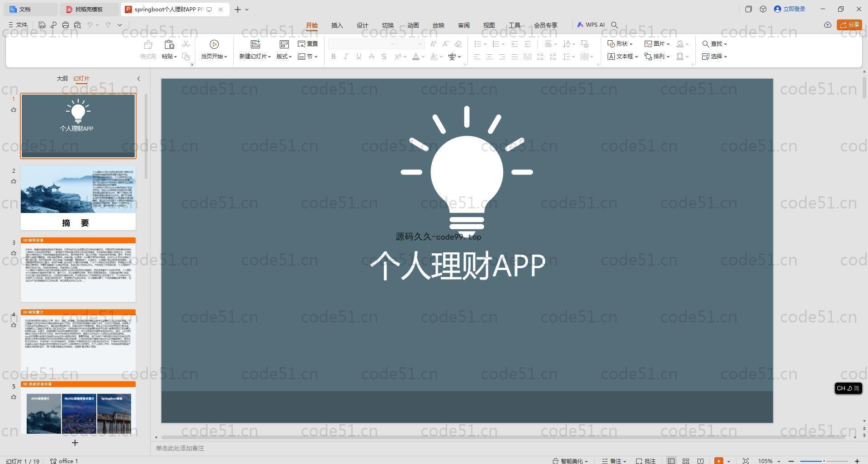Image resolution: width=868 pixels, height=464 pixels.
Task: Open the Transitions (切换) ribbon tab
Action: [x=387, y=25]
